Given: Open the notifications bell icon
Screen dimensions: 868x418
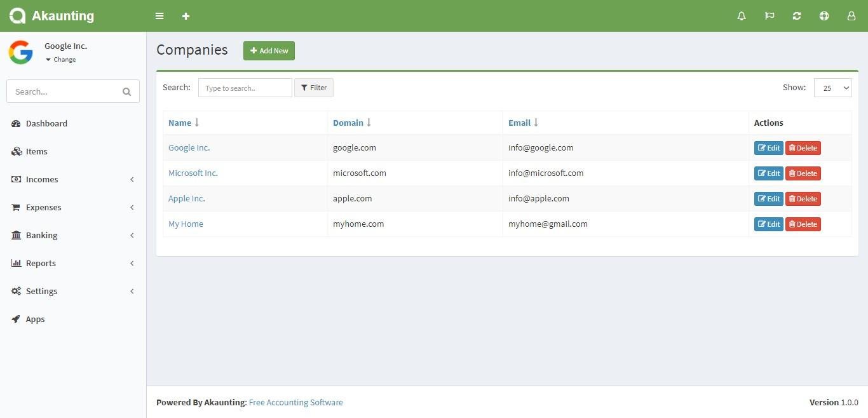Looking at the screenshot, I should [x=741, y=16].
